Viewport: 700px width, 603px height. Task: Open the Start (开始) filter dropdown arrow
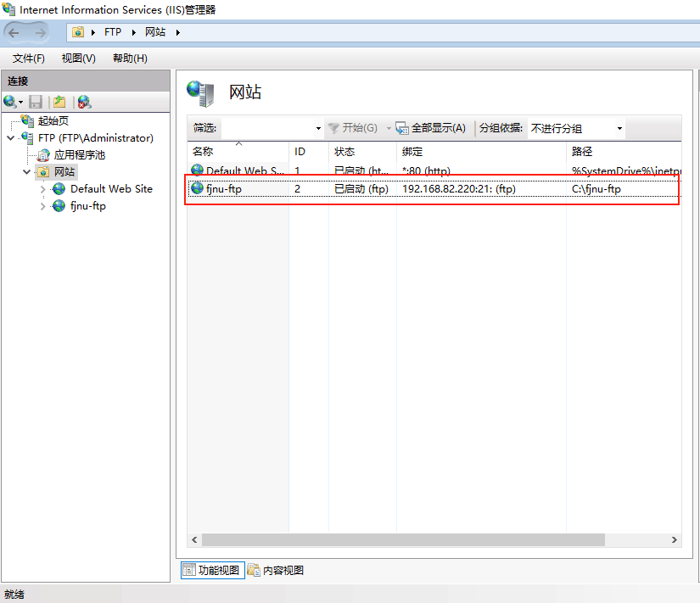[389, 129]
